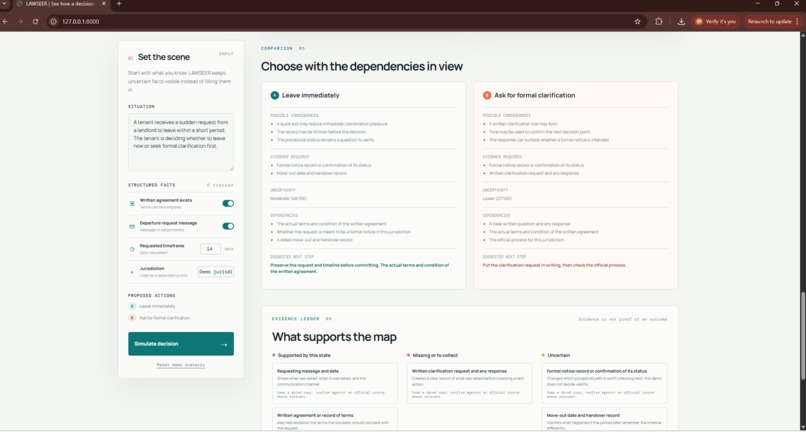Switch to the LAWSEER browser tab
The image size is (806, 432).
pos(61,4)
